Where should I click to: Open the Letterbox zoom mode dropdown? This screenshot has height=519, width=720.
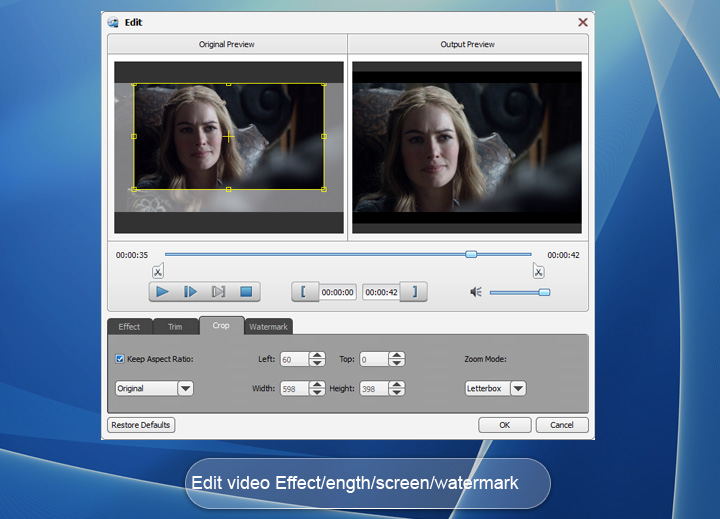[518, 389]
